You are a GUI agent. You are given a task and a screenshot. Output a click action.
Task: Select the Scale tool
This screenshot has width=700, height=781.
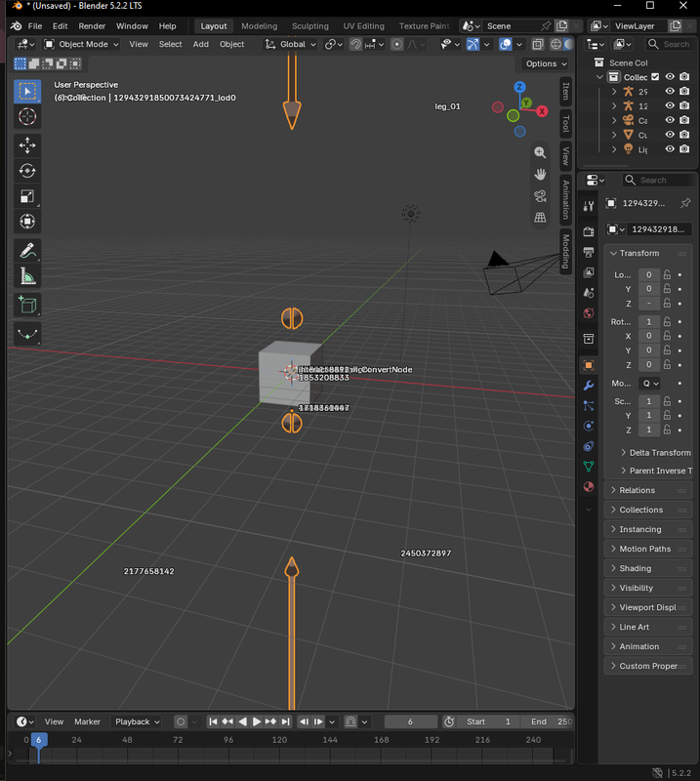pyautogui.click(x=27, y=196)
